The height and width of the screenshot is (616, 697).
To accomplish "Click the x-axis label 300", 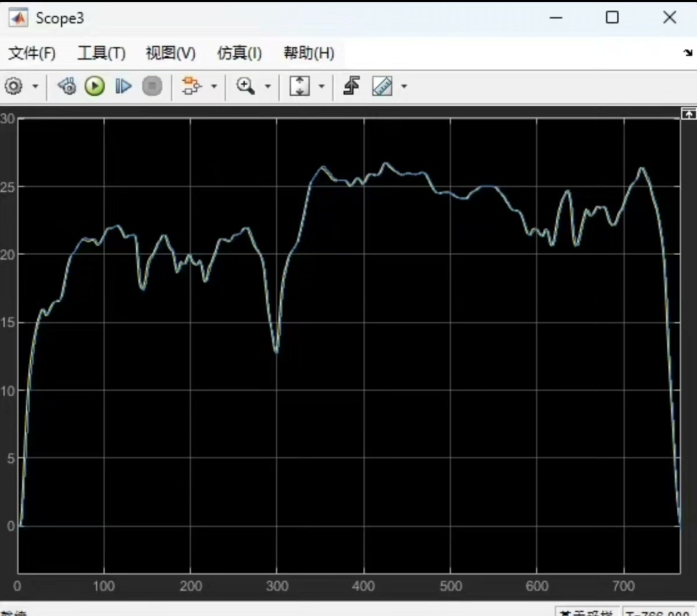I will click(x=277, y=586).
